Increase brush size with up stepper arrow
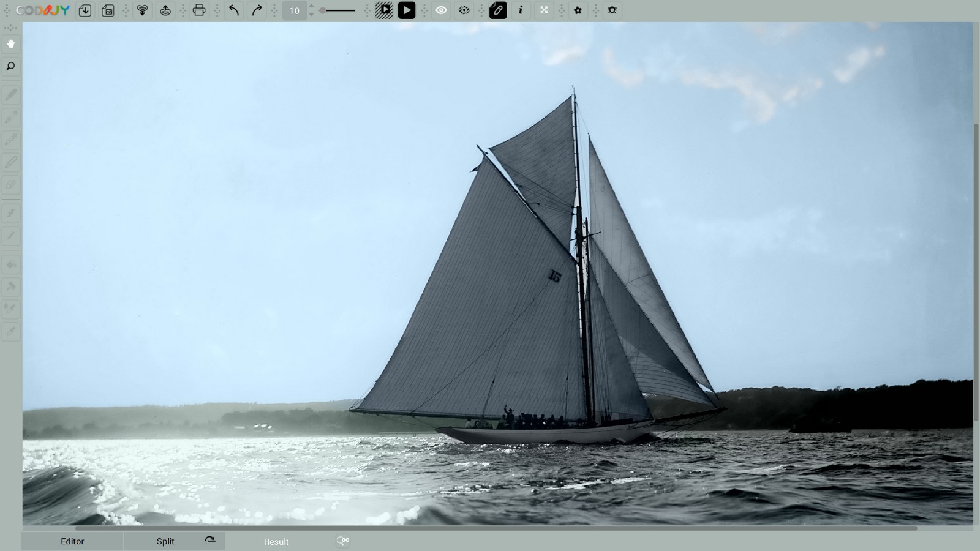This screenshot has width=980, height=551. click(x=311, y=6)
